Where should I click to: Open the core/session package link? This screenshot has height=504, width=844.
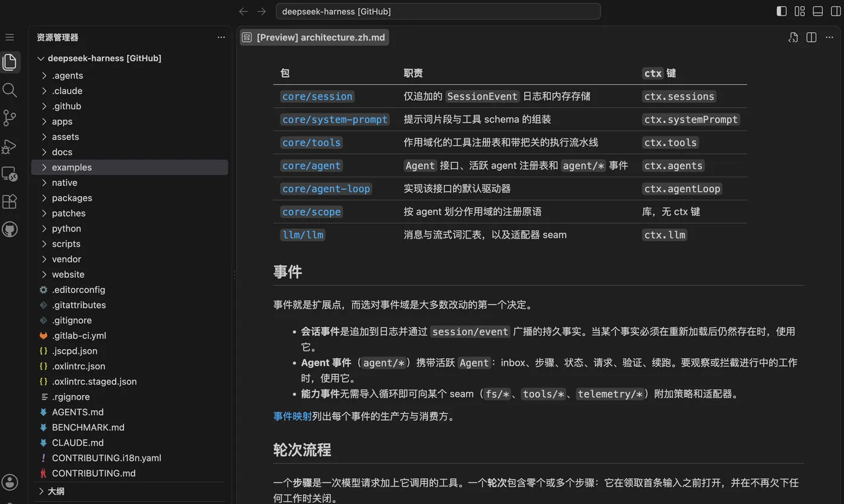point(317,96)
